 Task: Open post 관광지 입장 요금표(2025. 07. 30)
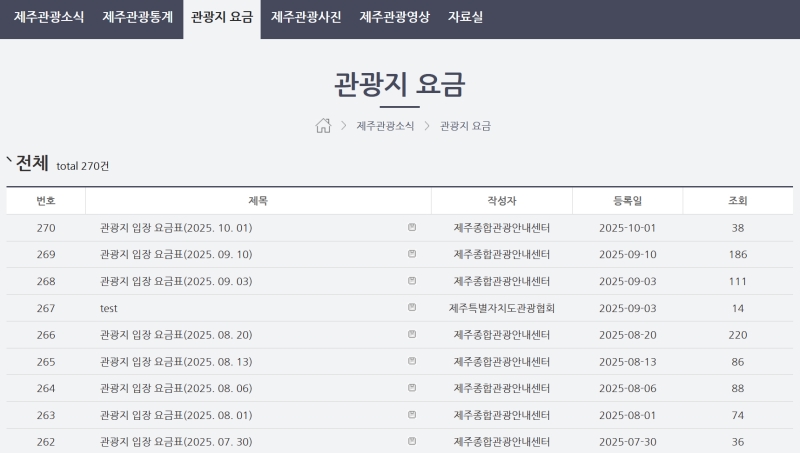pos(176,442)
